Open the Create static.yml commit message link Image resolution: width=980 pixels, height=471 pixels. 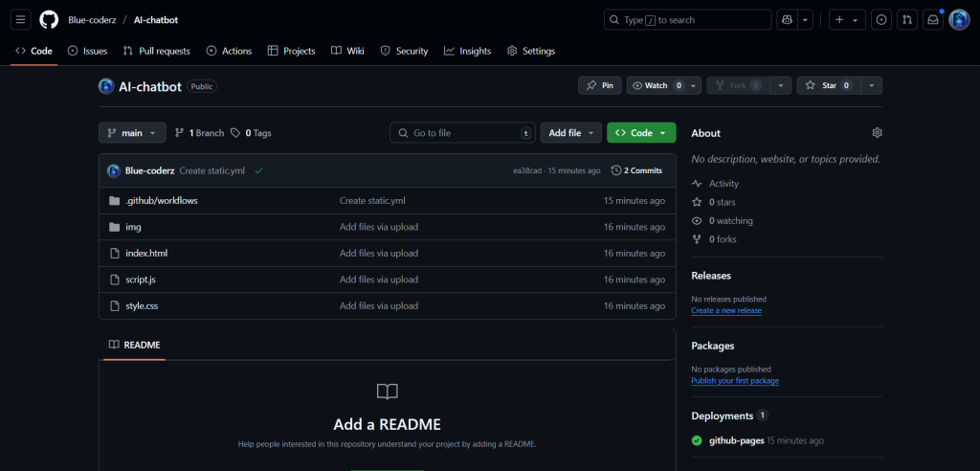[212, 170]
